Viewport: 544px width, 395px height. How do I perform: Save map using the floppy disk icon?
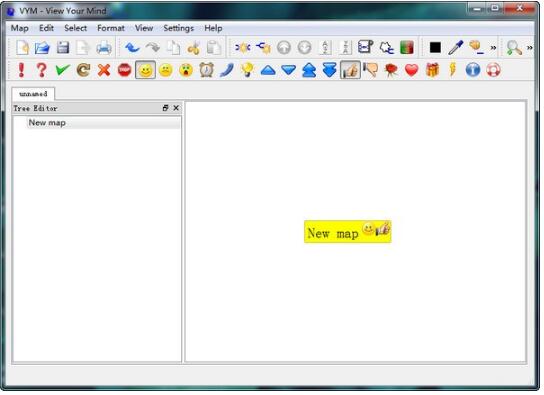63,48
